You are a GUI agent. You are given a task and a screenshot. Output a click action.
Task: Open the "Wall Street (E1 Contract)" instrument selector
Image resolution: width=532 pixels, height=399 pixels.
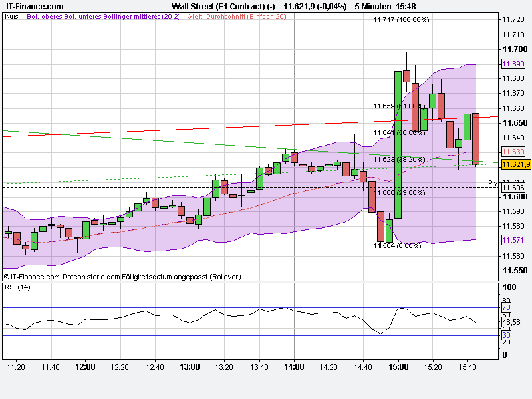point(221,5)
